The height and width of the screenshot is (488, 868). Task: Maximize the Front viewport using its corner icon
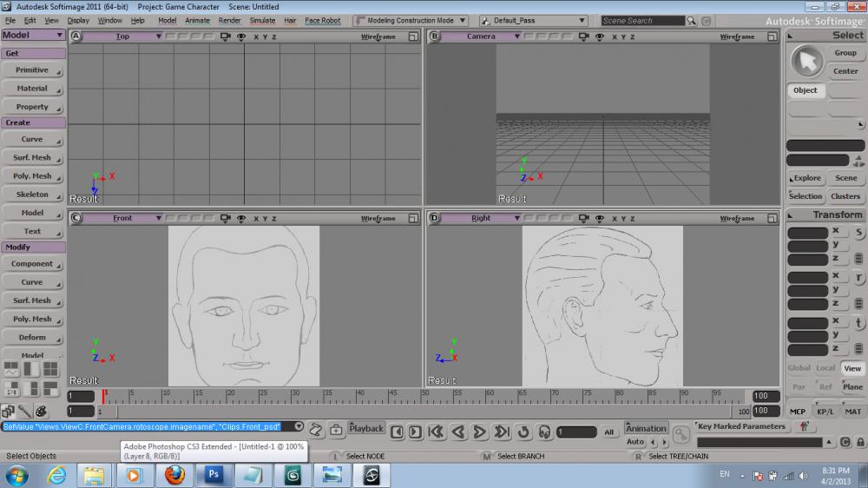(x=413, y=219)
